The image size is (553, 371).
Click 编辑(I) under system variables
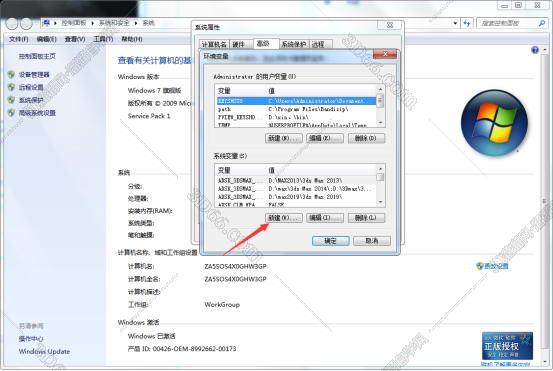point(324,218)
